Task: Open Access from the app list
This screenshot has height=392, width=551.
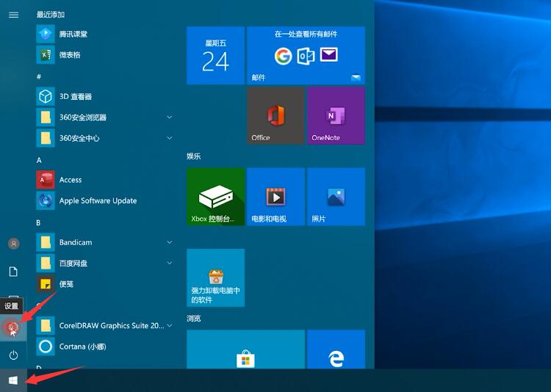Action: [105, 180]
